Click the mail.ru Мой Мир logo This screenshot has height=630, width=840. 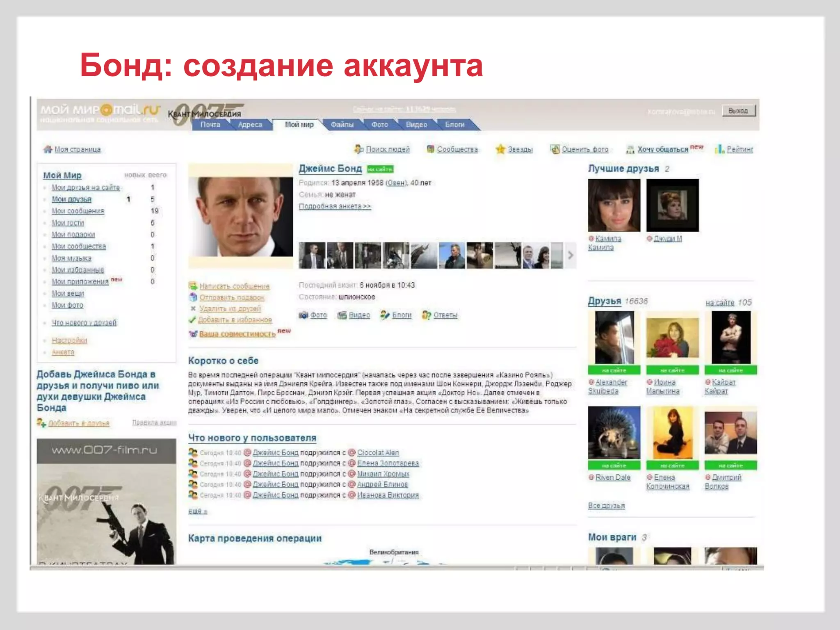100,112
